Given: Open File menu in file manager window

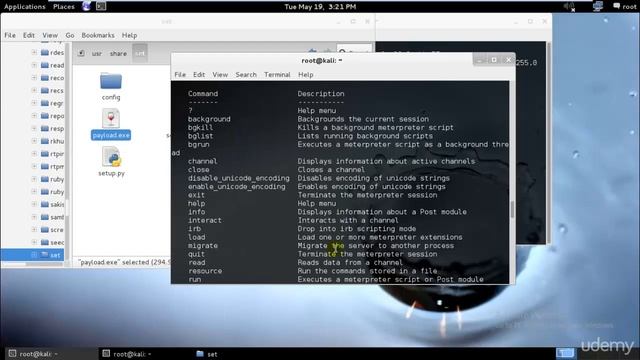Looking at the screenshot, I should click(10, 35).
